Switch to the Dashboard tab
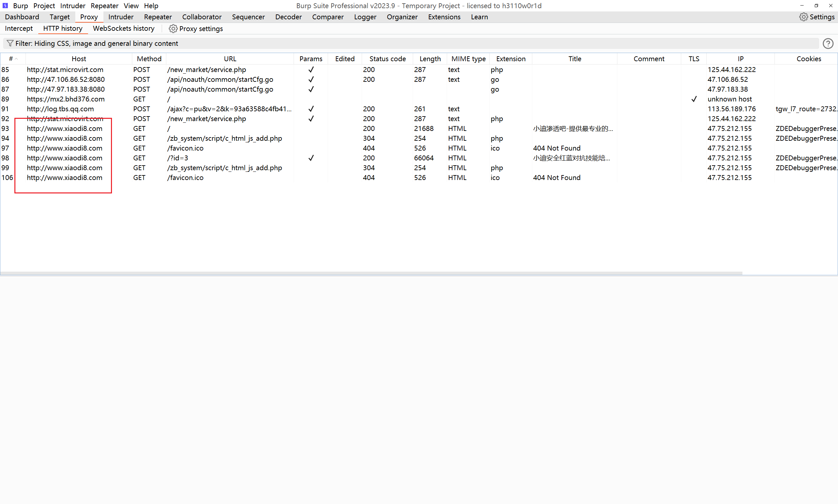The height and width of the screenshot is (504, 838). [22, 17]
